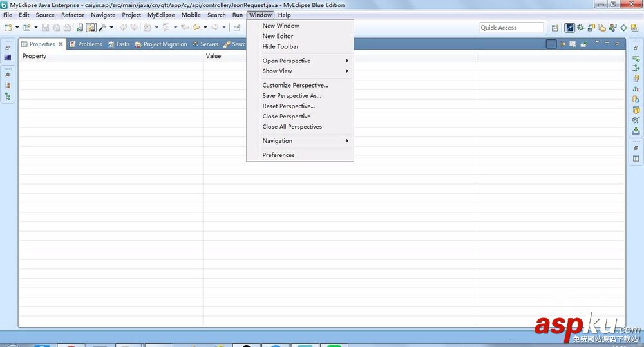Click the Print icon in the toolbar
This screenshot has height=347, width=644.
click(x=67, y=28)
